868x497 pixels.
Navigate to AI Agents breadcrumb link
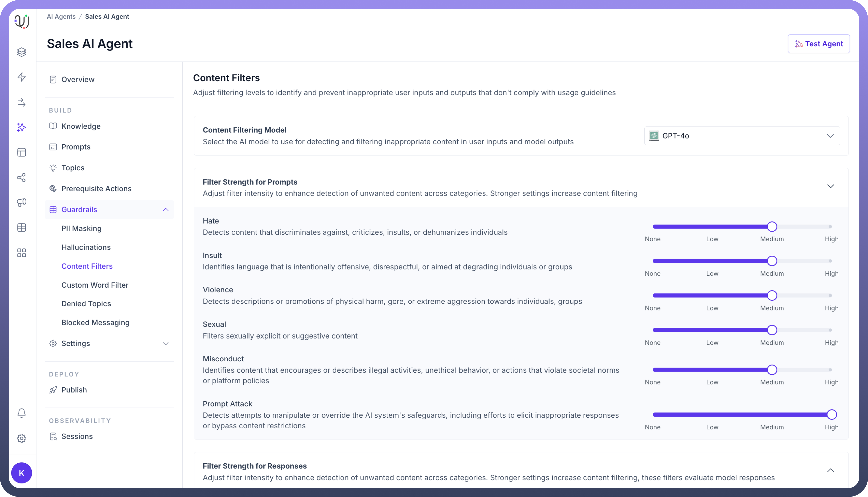(x=61, y=16)
